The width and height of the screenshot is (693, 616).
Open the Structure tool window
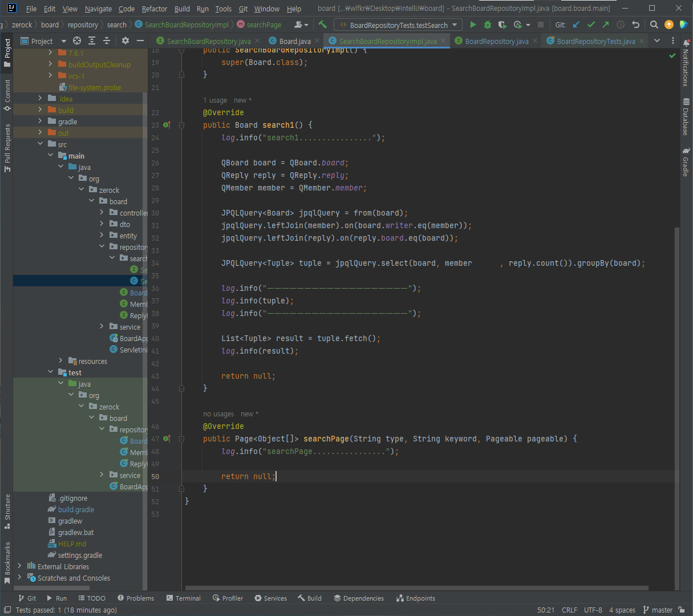coord(7,511)
